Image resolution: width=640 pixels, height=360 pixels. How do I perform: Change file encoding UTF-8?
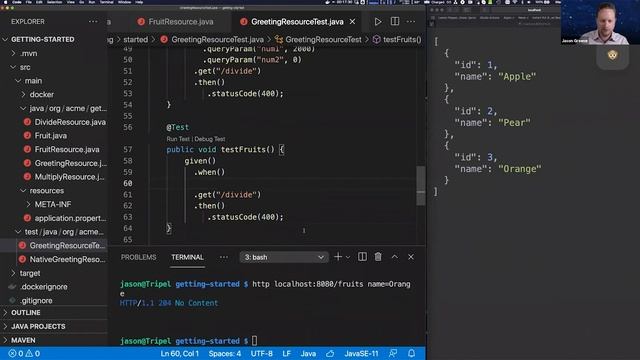click(262, 353)
